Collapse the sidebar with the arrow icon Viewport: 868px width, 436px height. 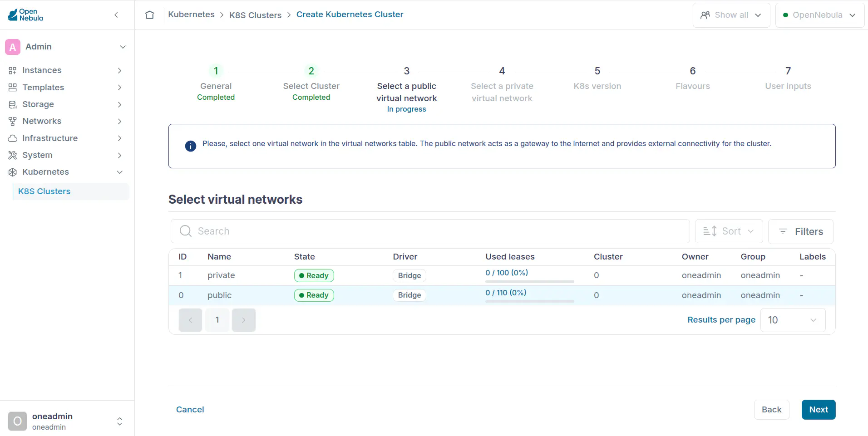[116, 15]
